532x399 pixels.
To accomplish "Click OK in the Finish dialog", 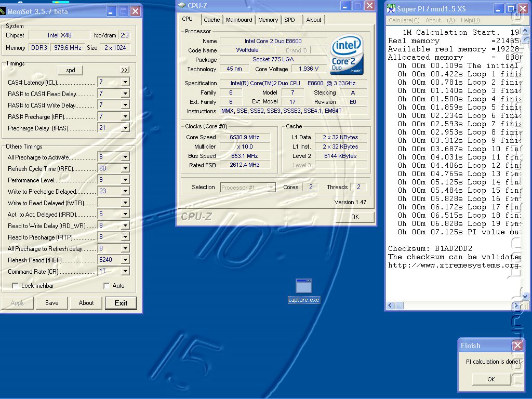I will [491, 379].
